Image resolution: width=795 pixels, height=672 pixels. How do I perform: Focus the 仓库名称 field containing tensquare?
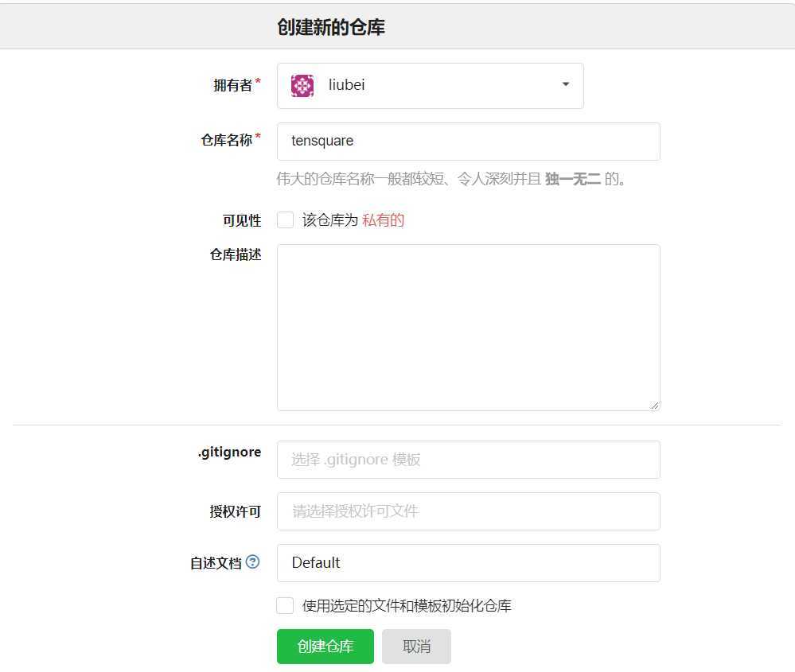(469, 142)
